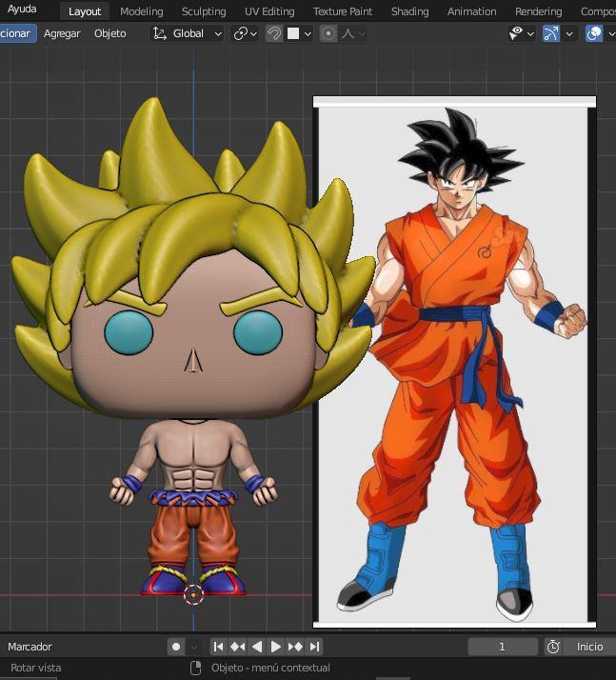The height and width of the screenshot is (680, 616).
Task: Toggle viewport gizmos button
Action: pyautogui.click(x=551, y=33)
